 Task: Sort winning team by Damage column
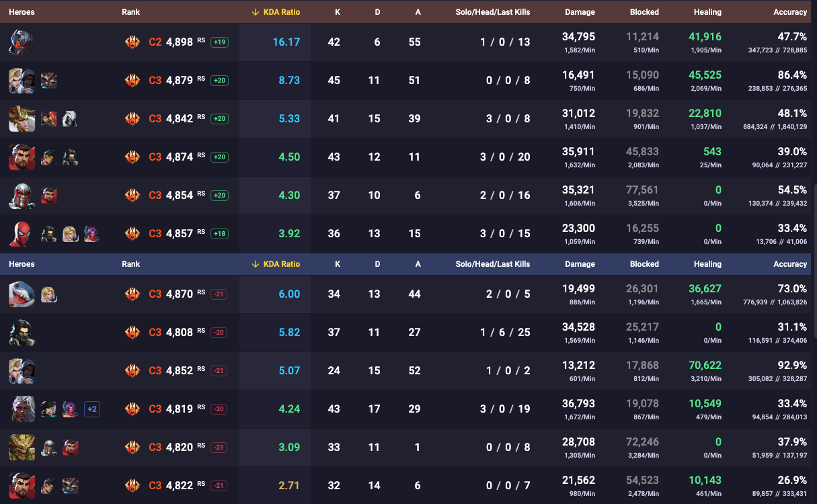tap(580, 12)
